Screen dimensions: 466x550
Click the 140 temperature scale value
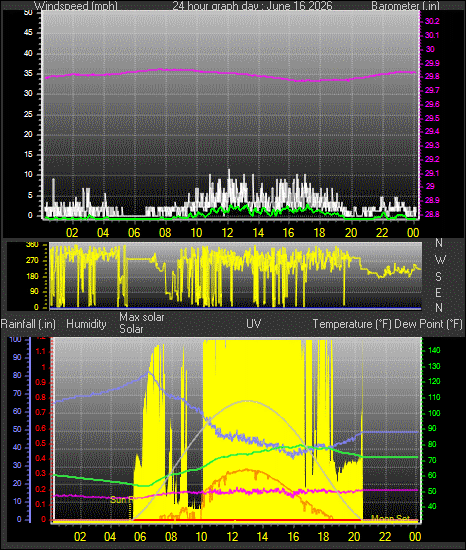pyautogui.click(x=434, y=350)
